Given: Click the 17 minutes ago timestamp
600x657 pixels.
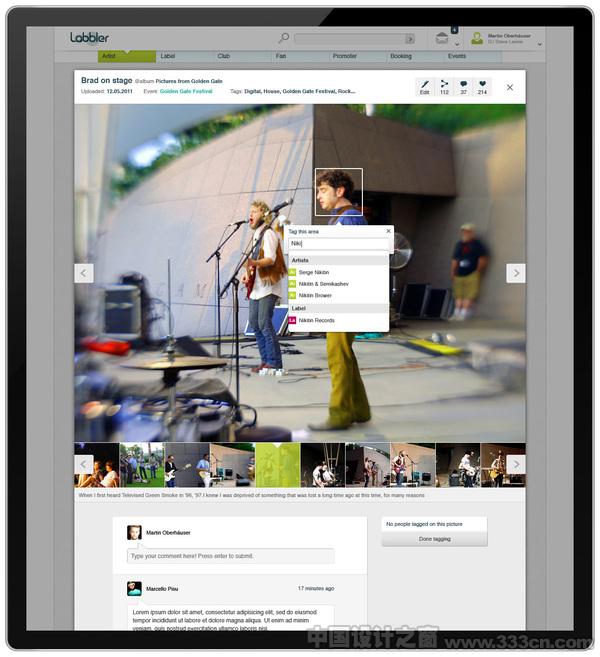Looking at the screenshot, I should point(316,589).
